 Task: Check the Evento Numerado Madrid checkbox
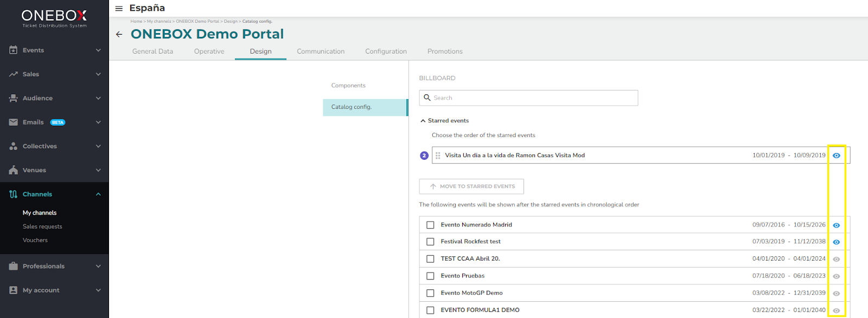430,225
